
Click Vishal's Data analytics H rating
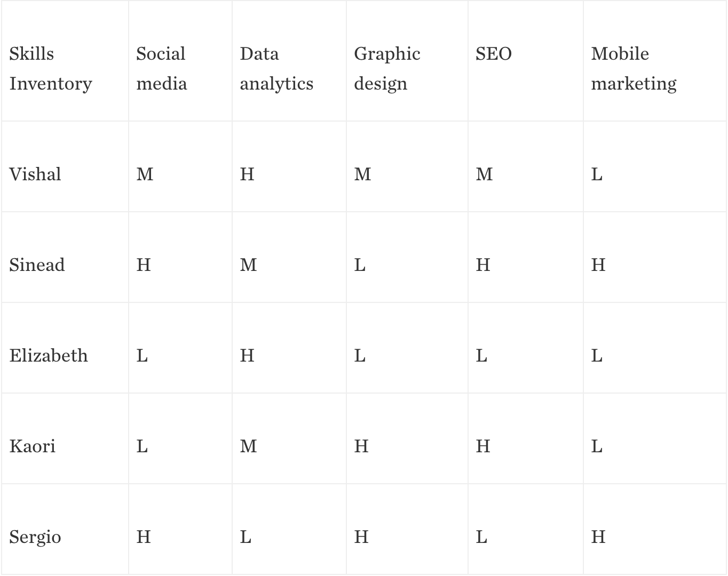pyautogui.click(x=247, y=174)
